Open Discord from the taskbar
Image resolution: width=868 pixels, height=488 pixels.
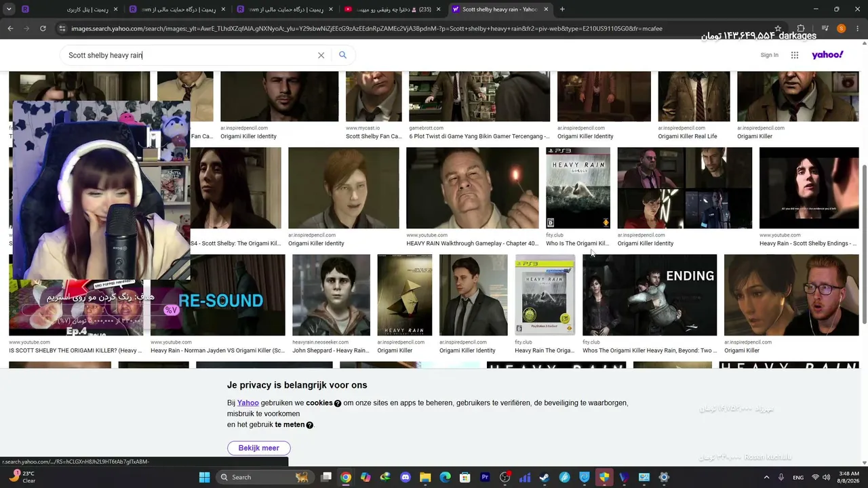pos(406,477)
